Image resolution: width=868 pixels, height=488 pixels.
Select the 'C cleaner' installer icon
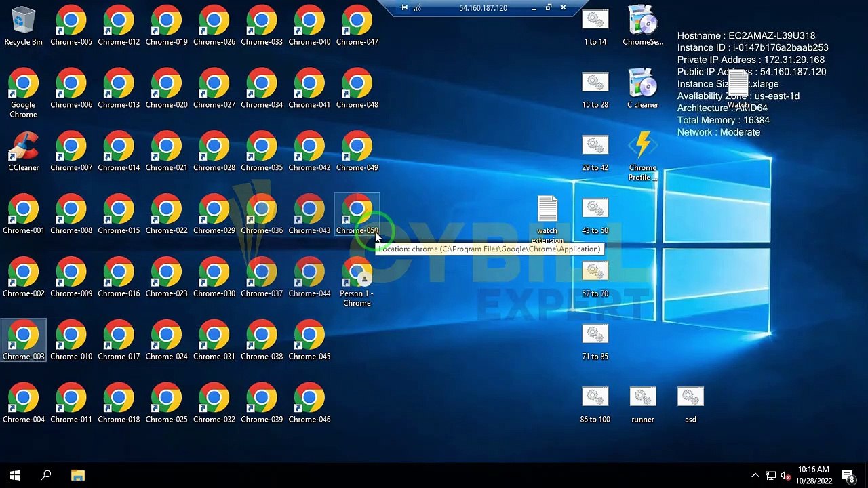[643, 89]
